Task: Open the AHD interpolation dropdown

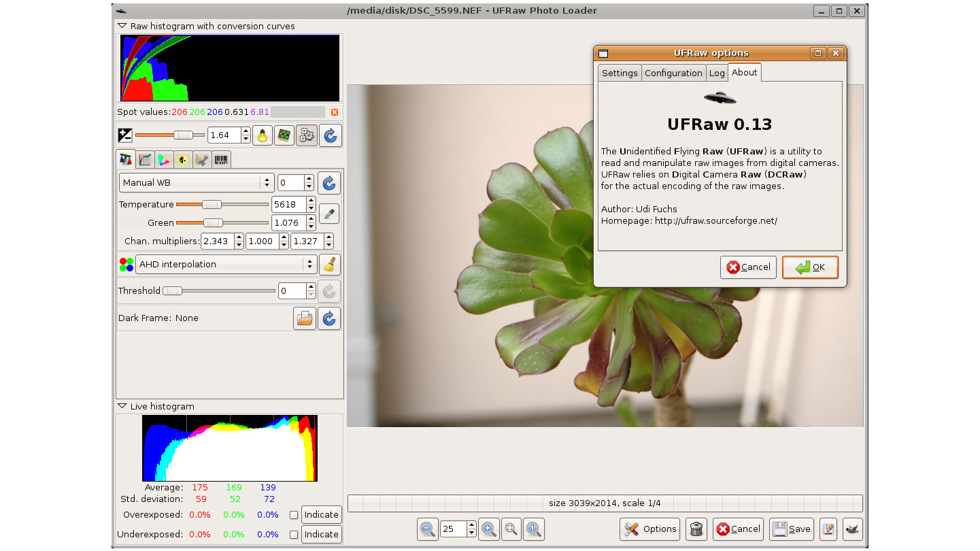Action: [226, 265]
